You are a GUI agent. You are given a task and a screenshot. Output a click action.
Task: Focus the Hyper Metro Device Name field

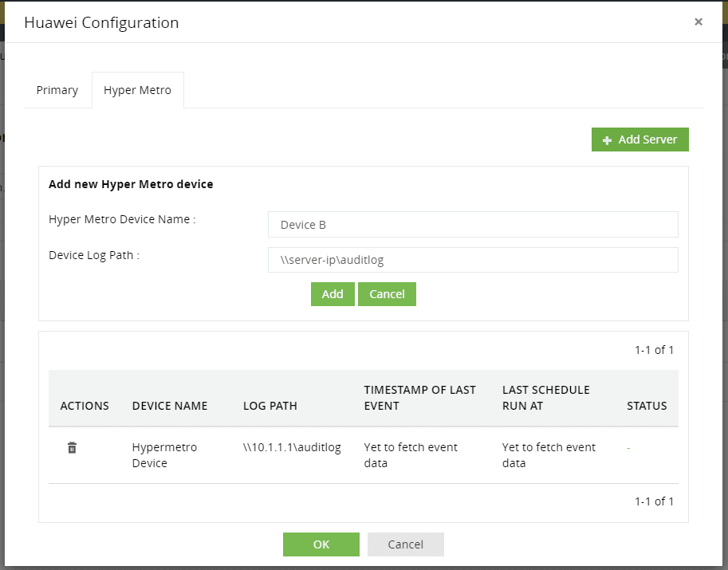pyautogui.click(x=473, y=225)
